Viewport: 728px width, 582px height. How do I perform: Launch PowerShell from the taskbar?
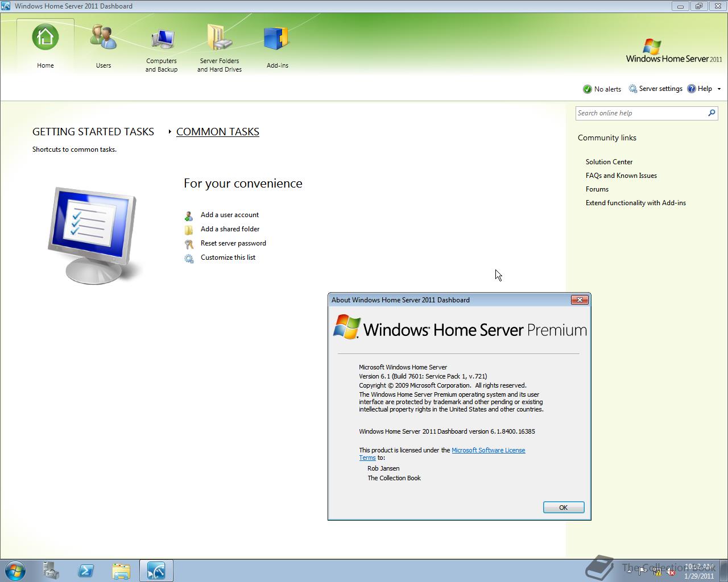86,571
